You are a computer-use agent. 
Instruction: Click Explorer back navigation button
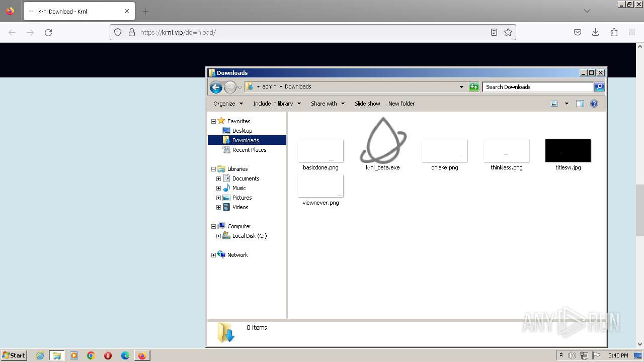216,87
